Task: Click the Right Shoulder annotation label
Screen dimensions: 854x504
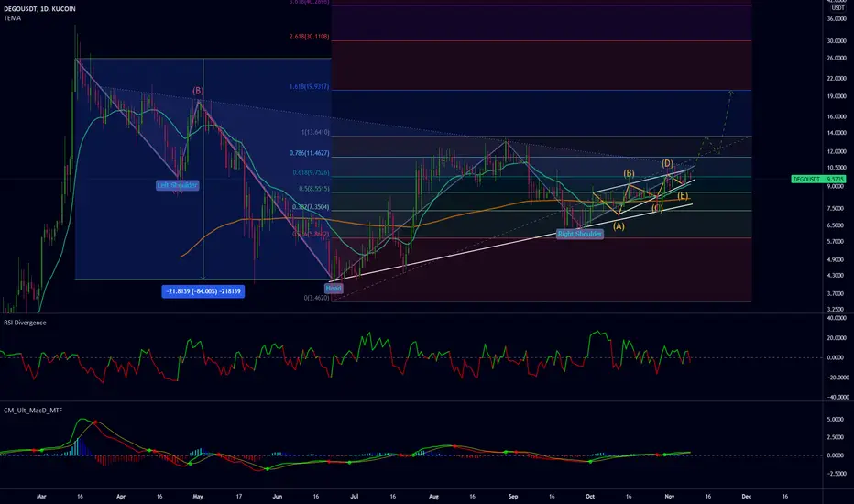Action: (x=580, y=234)
